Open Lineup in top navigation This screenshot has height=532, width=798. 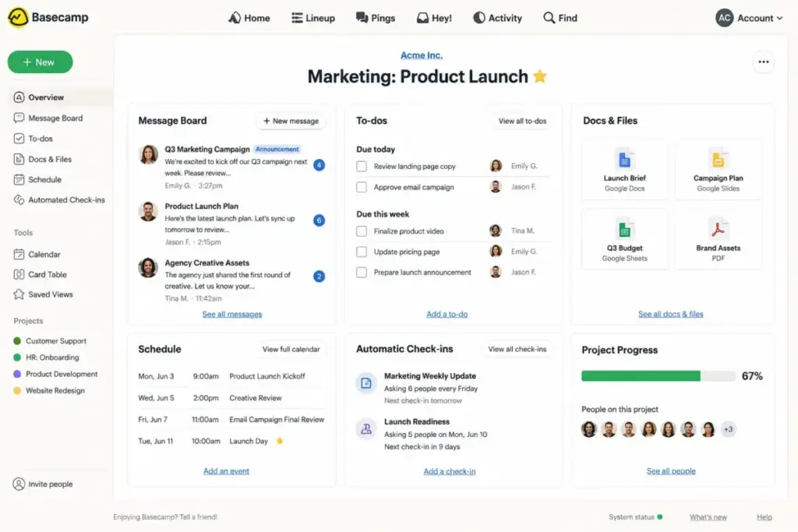tap(313, 19)
